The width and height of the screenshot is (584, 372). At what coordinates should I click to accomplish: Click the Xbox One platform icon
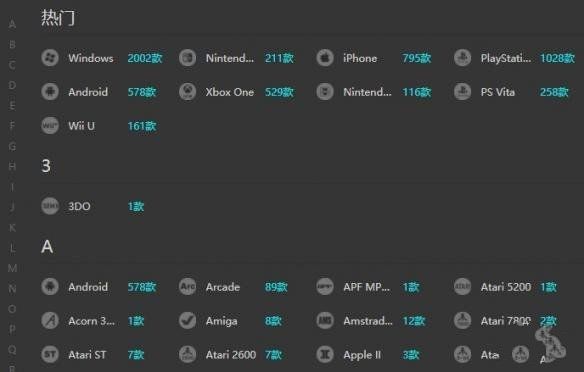(x=187, y=92)
